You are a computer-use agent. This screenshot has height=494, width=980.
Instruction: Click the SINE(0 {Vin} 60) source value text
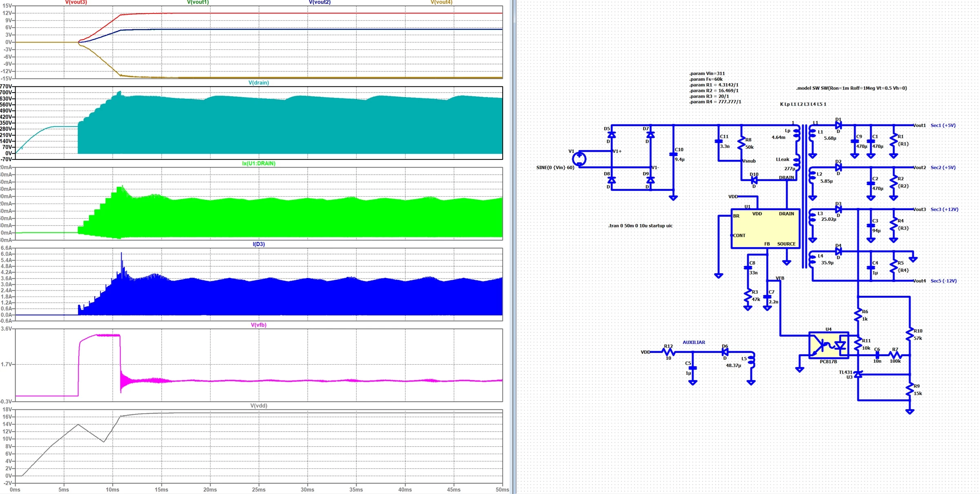click(555, 168)
